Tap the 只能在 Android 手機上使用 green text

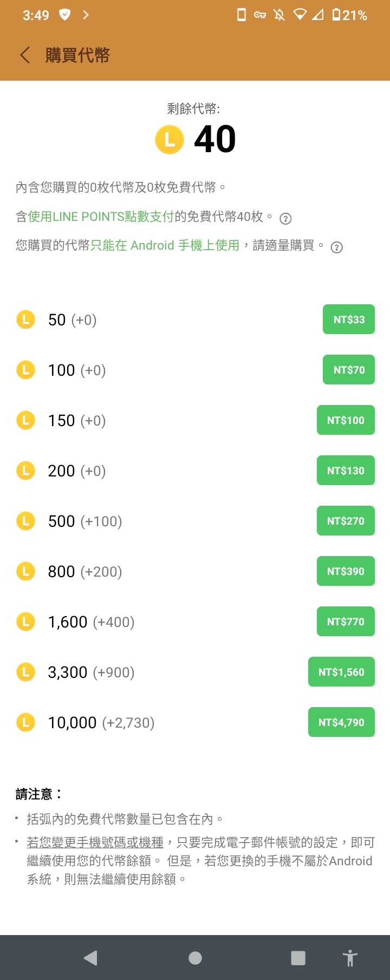tap(165, 245)
